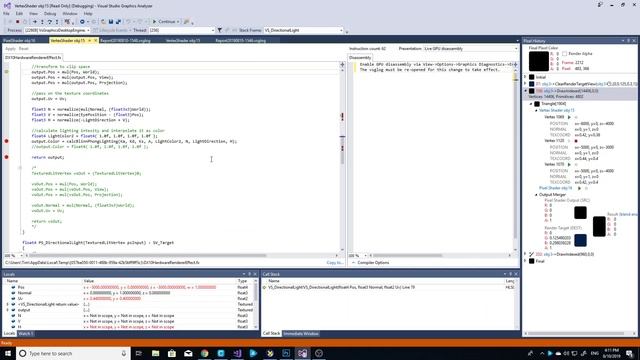Expand the Final event in Pixel History

pos(526,261)
